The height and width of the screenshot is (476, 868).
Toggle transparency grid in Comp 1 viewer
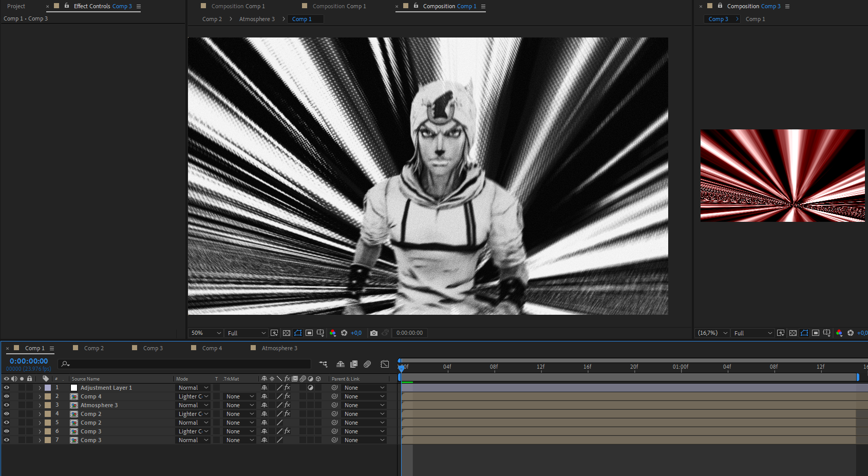point(287,333)
